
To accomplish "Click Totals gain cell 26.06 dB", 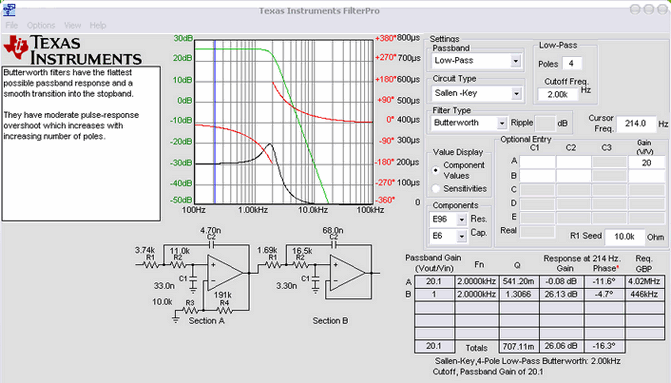I will pyautogui.click(x=561, y=346).
